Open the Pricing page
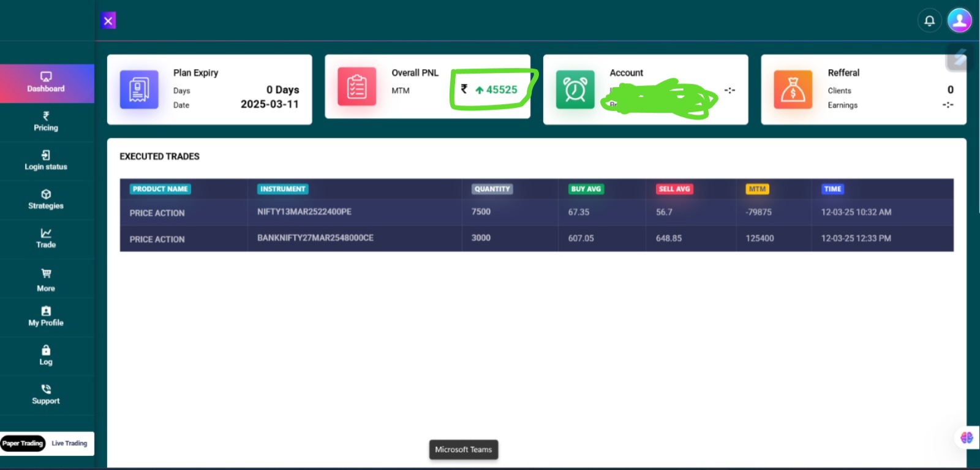 coord(46,122)
